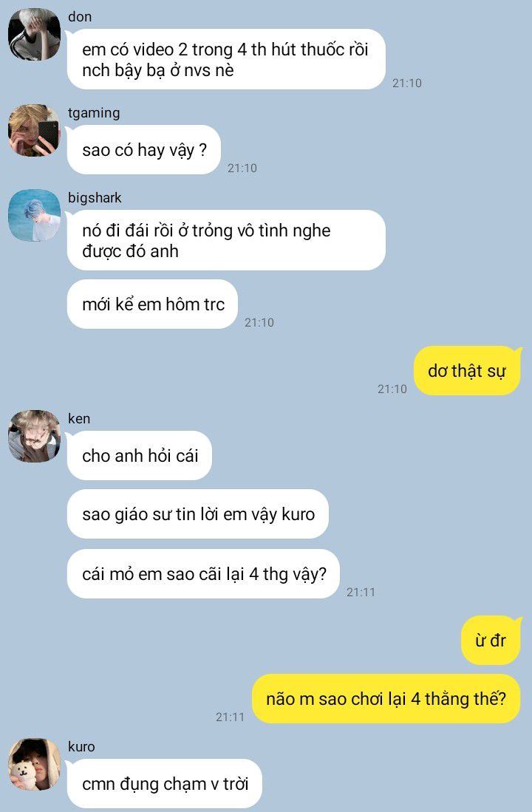
Task: Select the 'sao giáo sư tin lời em' message
Action: (197, 514)
